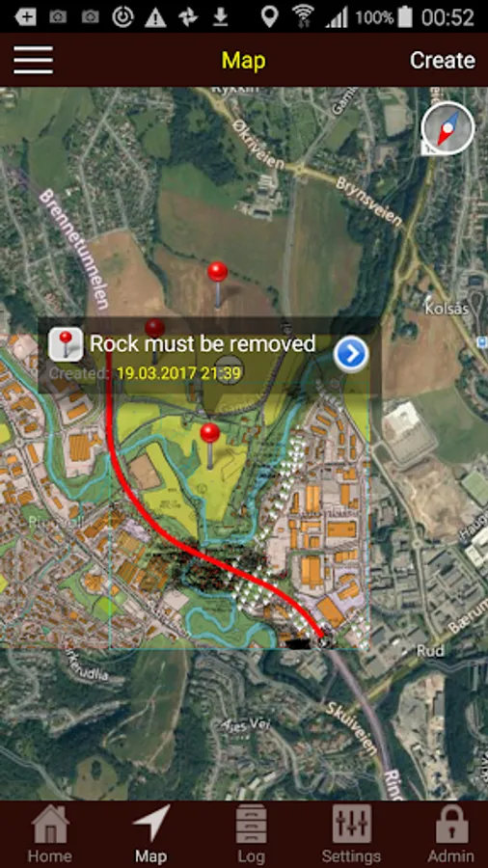Open details with the blue arrow button
The height and width of the screenshot is (868, 488).
[x=351, y=354]
